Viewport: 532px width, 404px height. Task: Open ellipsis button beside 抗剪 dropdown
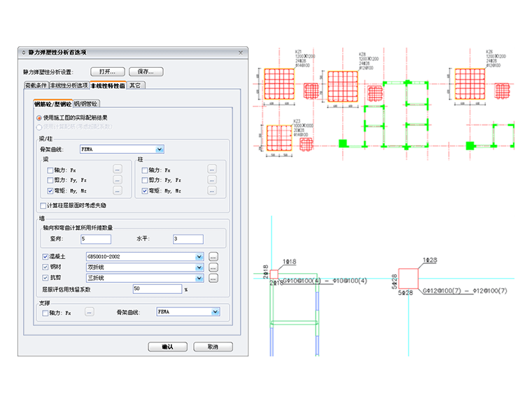pos(213,278)
